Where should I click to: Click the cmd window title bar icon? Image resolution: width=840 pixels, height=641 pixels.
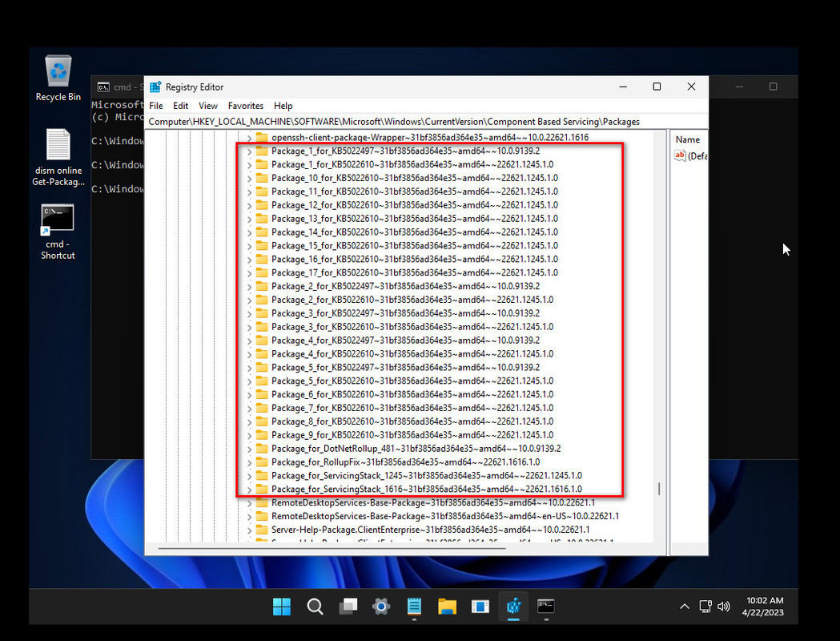point(103,87)
